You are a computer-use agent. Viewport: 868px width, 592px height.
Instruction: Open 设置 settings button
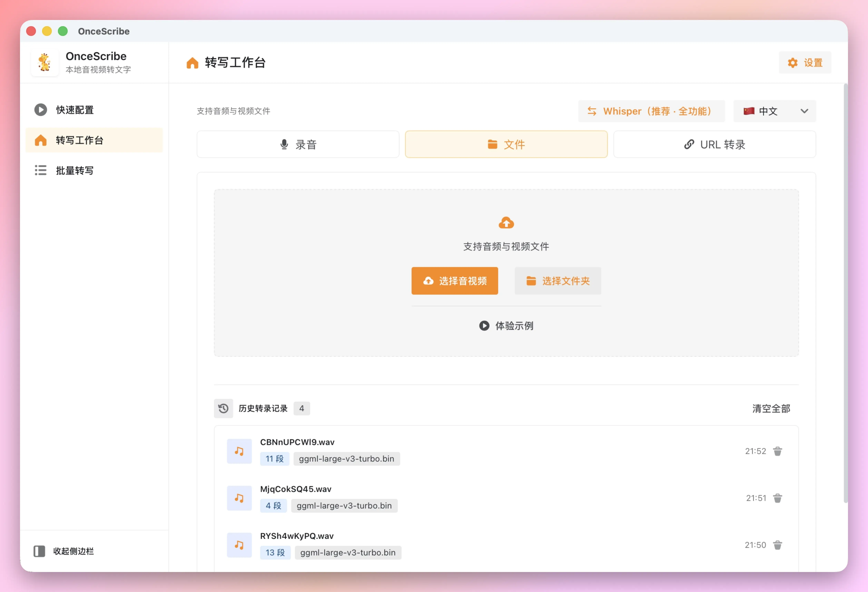(x=805, y=62)
